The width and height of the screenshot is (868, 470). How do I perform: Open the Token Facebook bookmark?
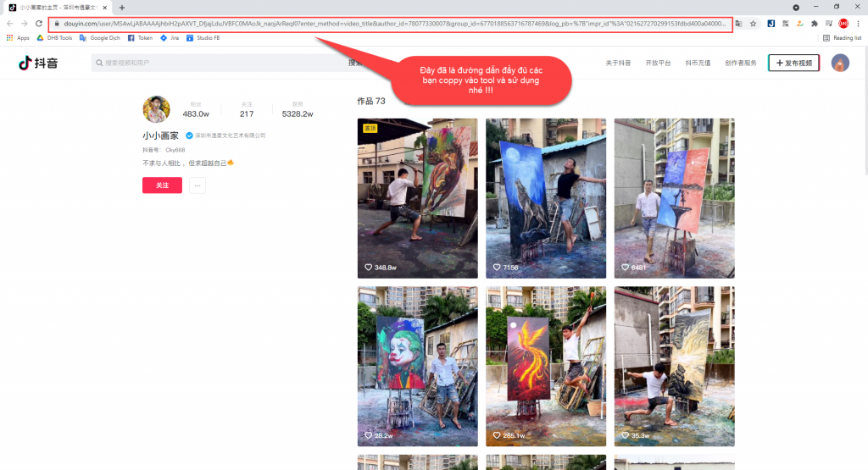click(x=140, y=37)
